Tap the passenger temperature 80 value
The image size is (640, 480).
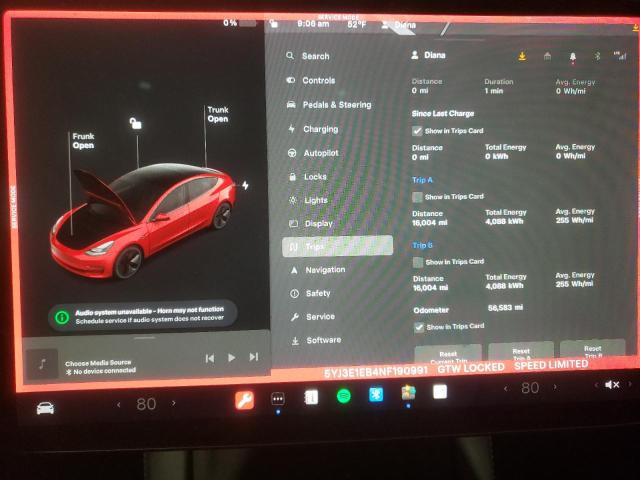coord(530,388)
